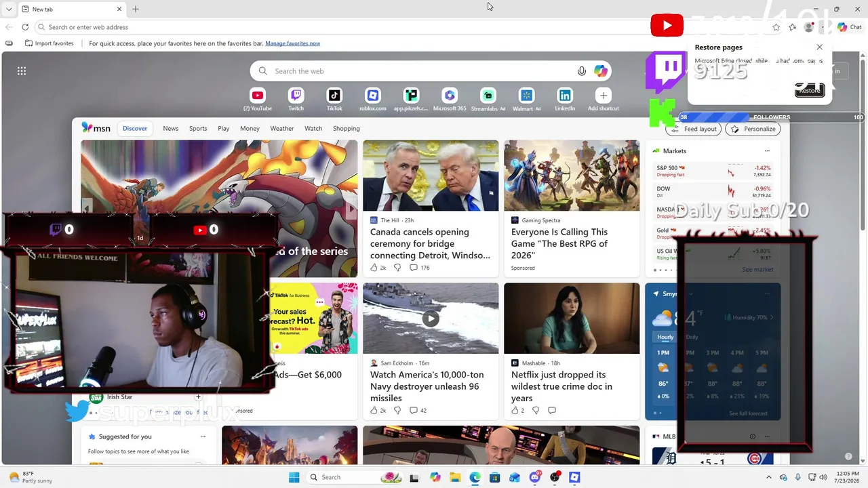Open the Feed layout options
The height and width of the screenshot is (488, 868).
pos(694,129)
